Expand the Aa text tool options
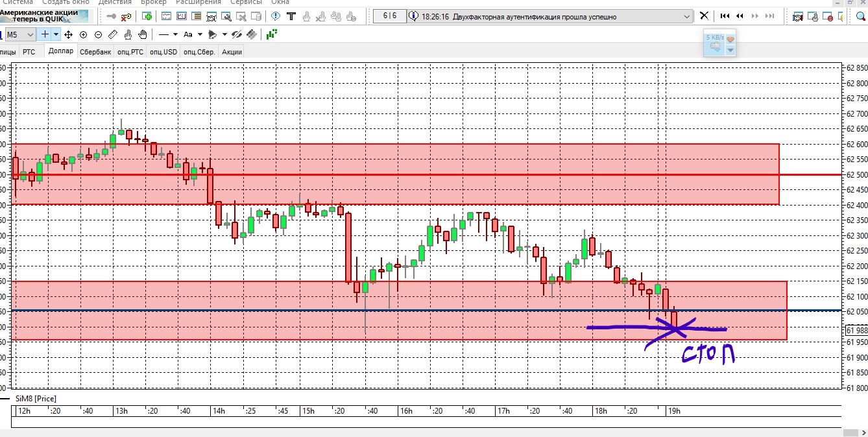This screenshot has width=868, height=437. click(200, 34)
